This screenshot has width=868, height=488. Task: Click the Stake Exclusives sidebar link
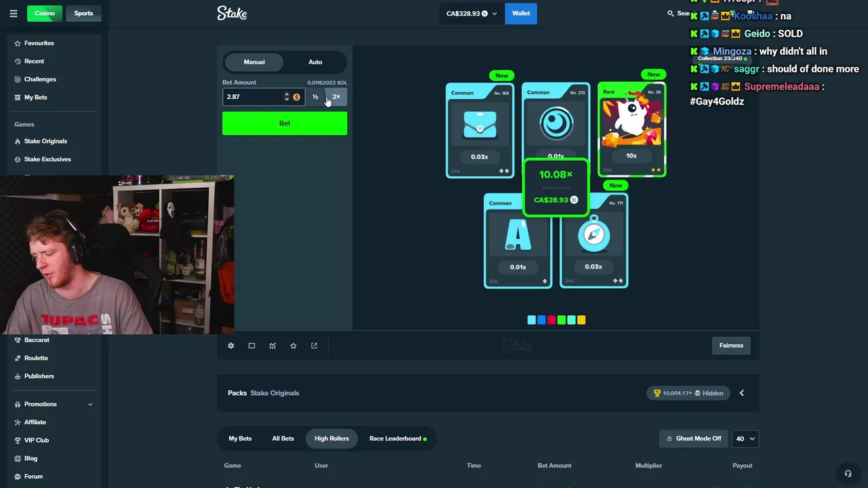click(x=47, y=159)
